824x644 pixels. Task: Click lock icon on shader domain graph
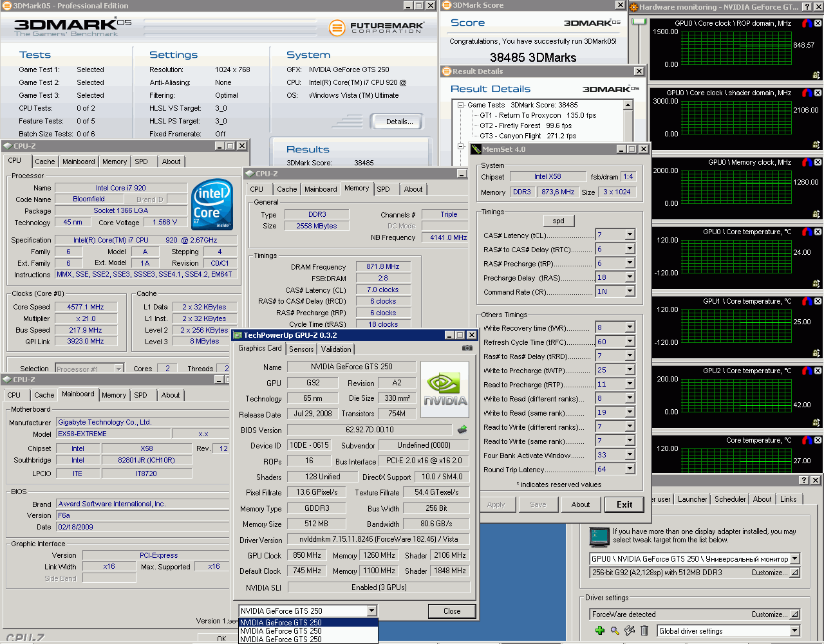816,144
